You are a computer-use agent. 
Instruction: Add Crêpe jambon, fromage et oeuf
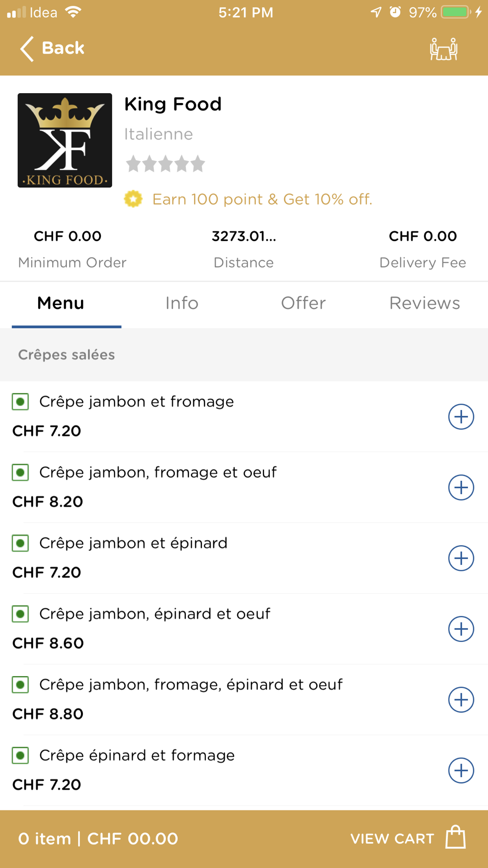[x=461, y=487]
